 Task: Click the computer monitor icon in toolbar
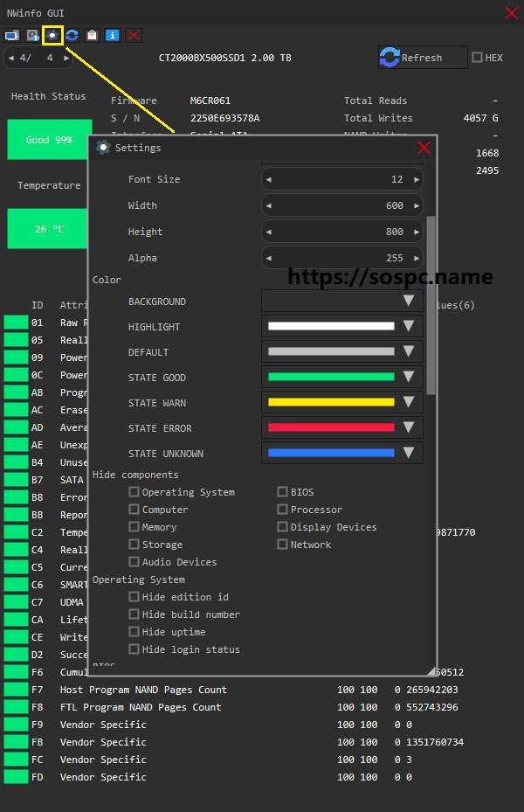(11, 35)
